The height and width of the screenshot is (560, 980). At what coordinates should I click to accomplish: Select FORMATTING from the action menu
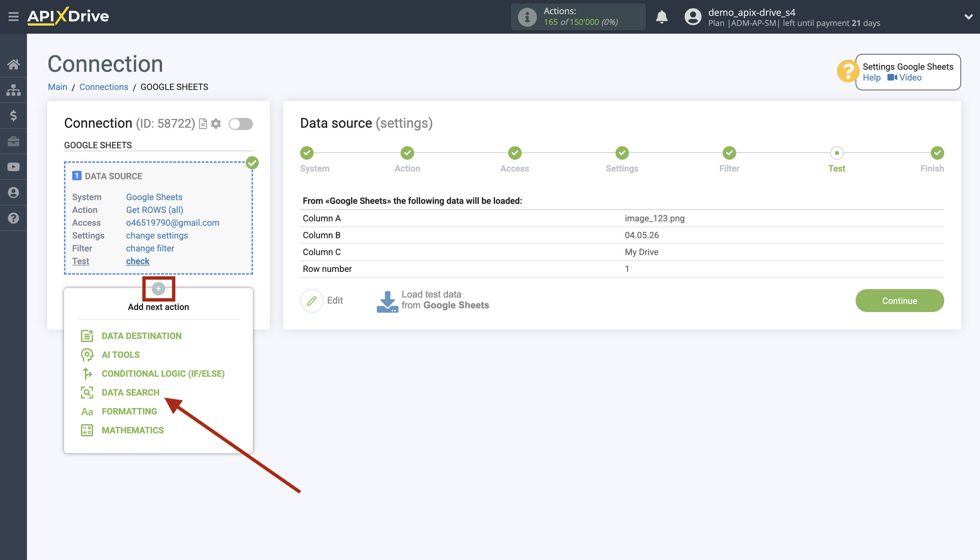point(129,411)
